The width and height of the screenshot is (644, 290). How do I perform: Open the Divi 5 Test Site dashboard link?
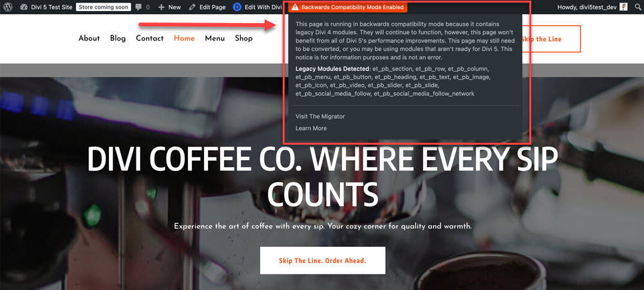pyautogui.click(x=46, y=7)
